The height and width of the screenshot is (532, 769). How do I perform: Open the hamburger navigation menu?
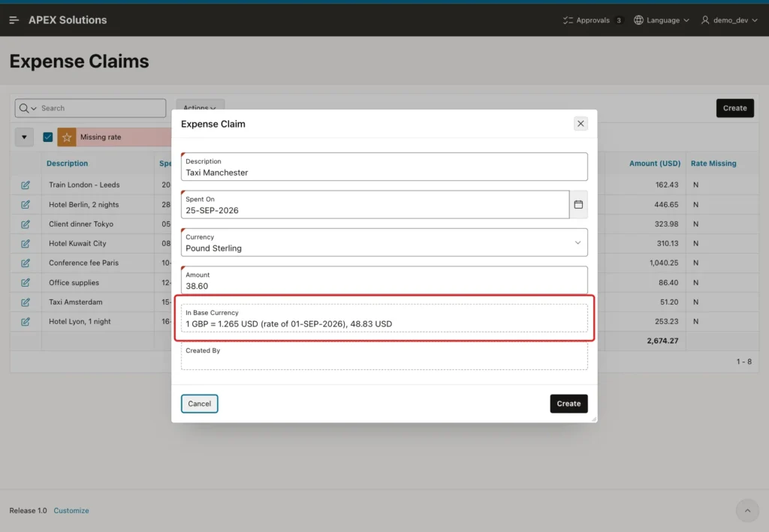[x=14, y=20]
